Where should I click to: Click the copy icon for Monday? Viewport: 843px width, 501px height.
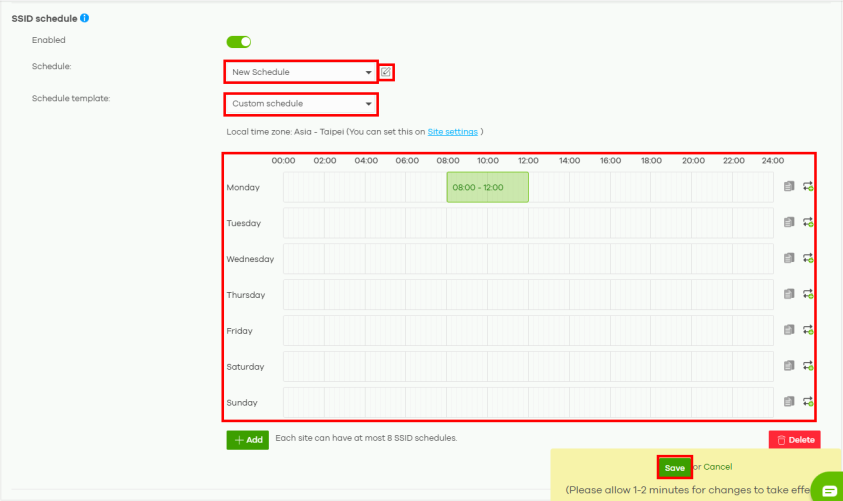[789, 187]
